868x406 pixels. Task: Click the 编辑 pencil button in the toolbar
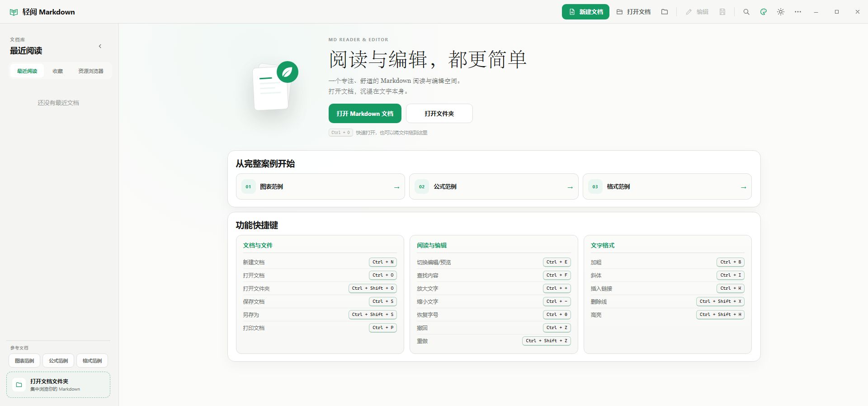pyautogui.click(x=697, y=12)
